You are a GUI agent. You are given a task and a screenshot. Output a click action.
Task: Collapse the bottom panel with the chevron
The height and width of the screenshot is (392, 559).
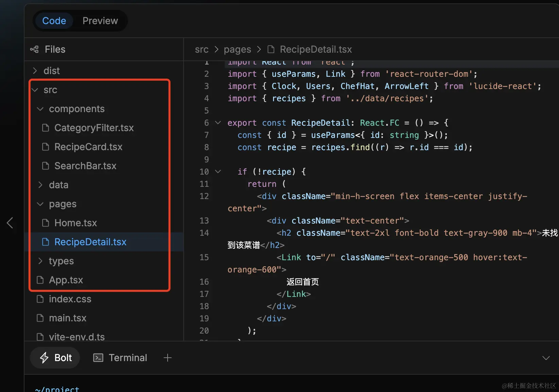[x=545, y=357]
